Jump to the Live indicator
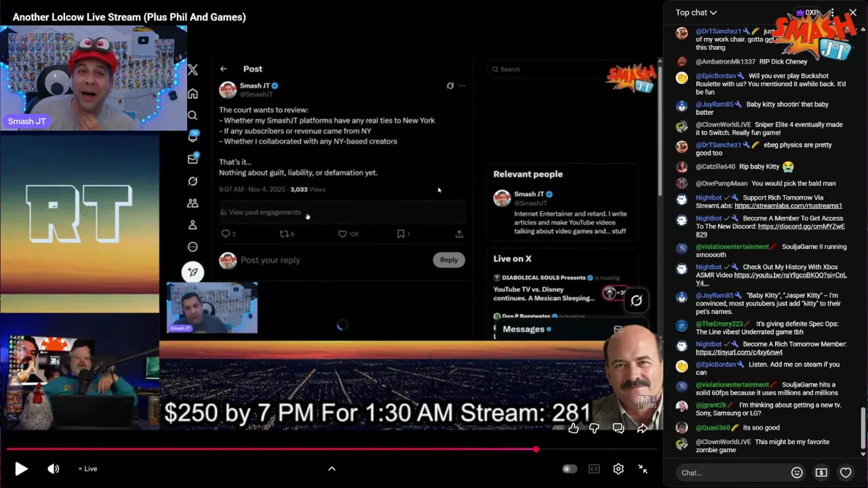868x488 pixels. pos(87,468)
